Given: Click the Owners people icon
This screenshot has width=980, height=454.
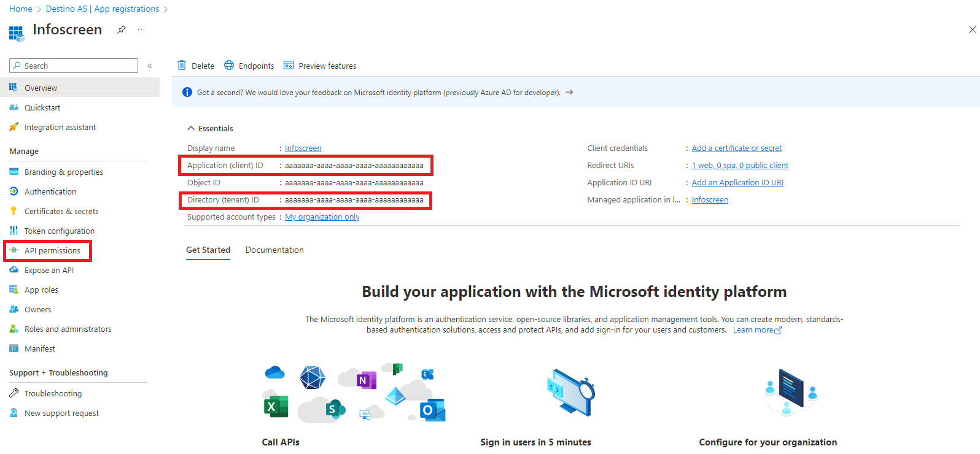Looking at the screenshot, I should (x=14, y=309).
